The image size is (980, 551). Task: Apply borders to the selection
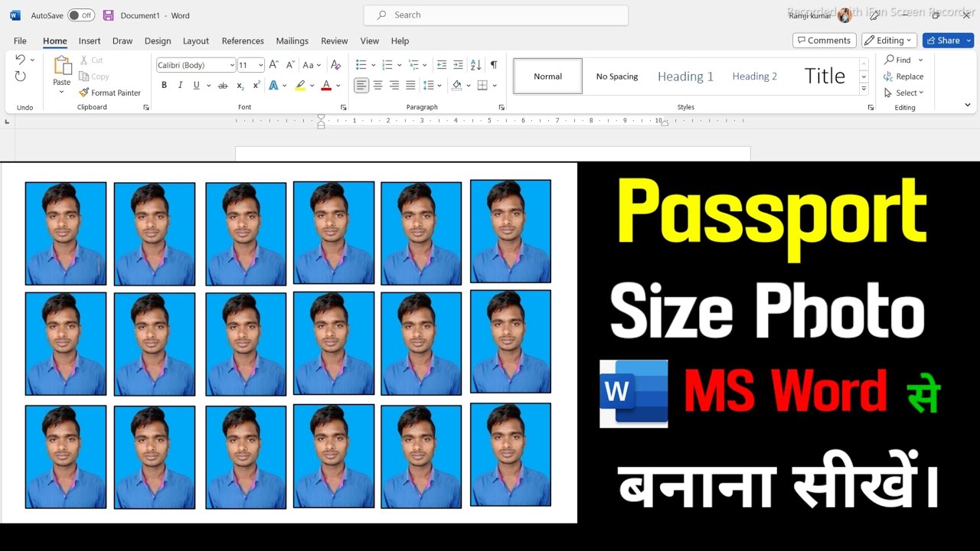[x=482, y=85]
